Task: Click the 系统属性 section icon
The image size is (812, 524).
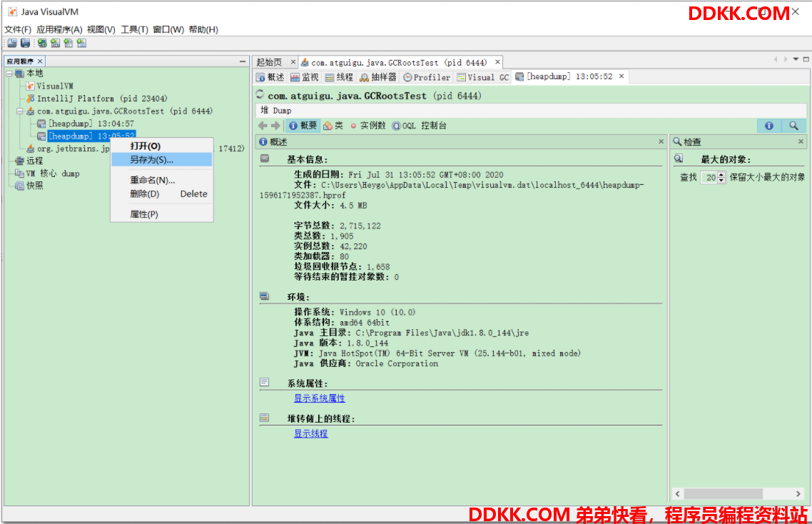Action: [x=265, y=383]
